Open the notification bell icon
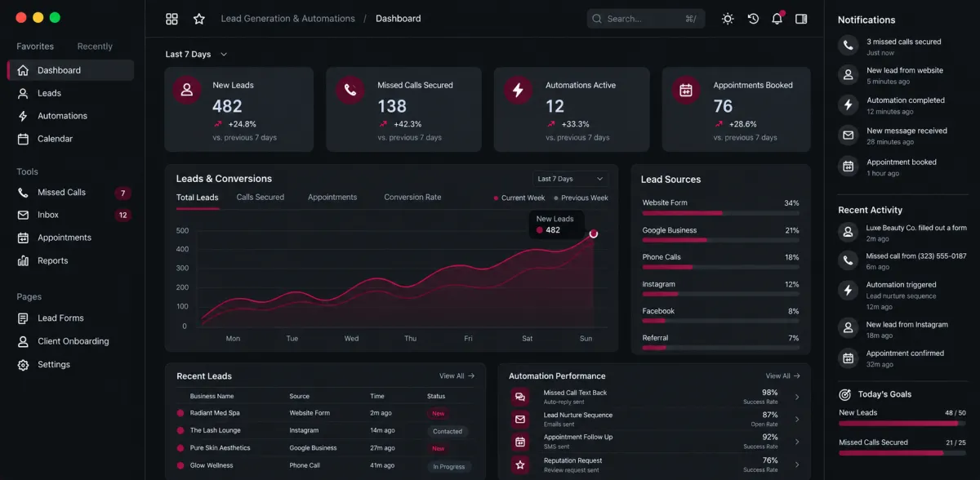The width and height of the screenshot is (980, 480). tap(777, 18)
